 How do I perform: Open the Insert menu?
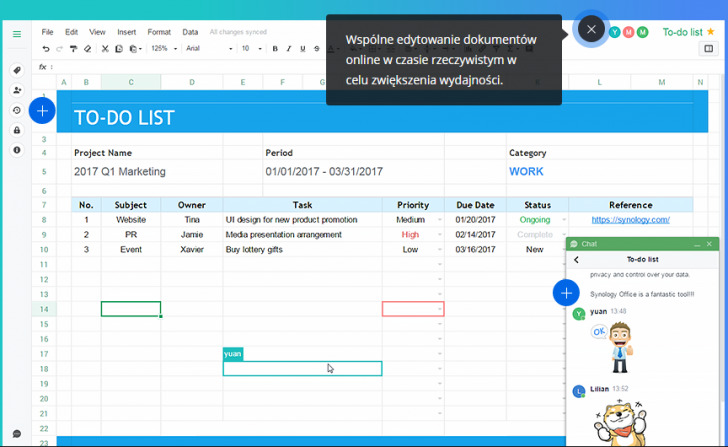click(127, 32)
